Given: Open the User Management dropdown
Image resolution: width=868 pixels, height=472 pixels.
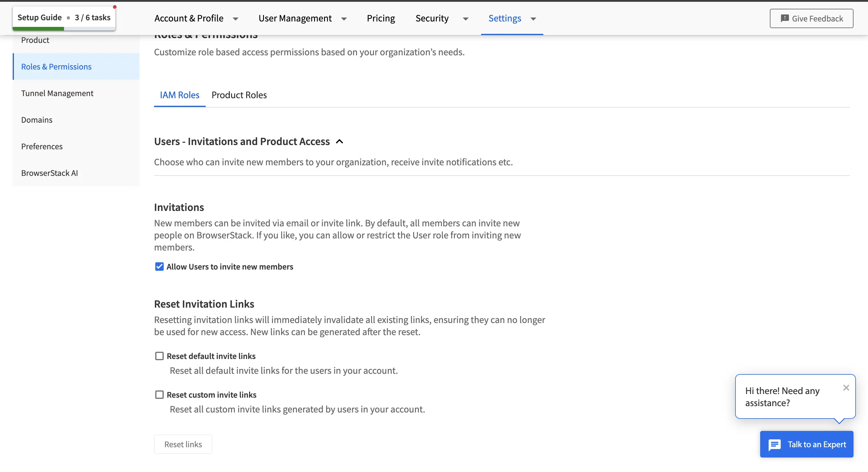Looking at the screenshot, I should pyautogui.click(x=344, y=19).
